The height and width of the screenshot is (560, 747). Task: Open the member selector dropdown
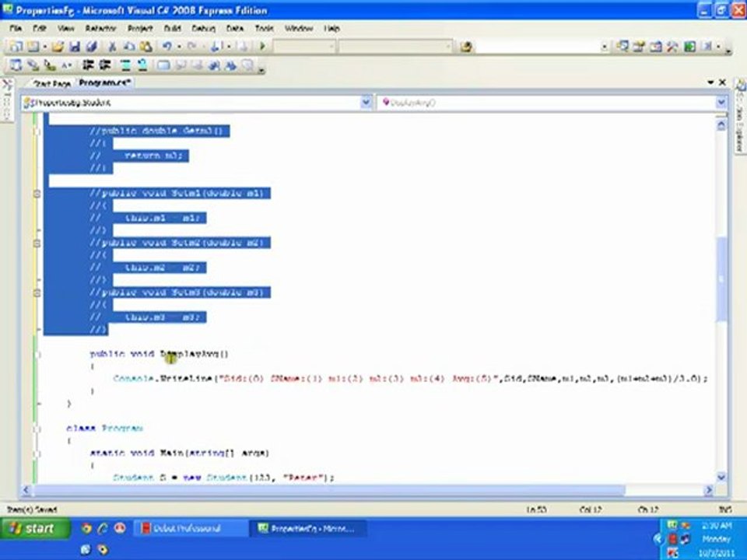[x=720, y=102]
